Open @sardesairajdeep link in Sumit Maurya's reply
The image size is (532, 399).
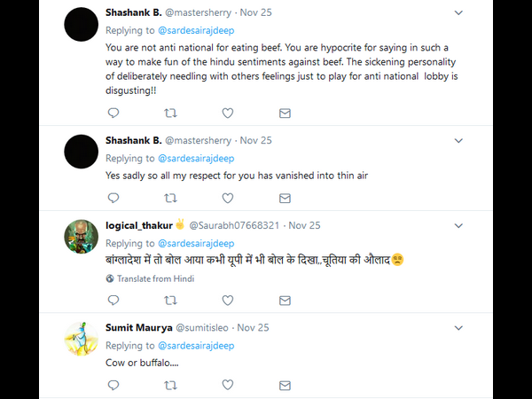[195, 345]
